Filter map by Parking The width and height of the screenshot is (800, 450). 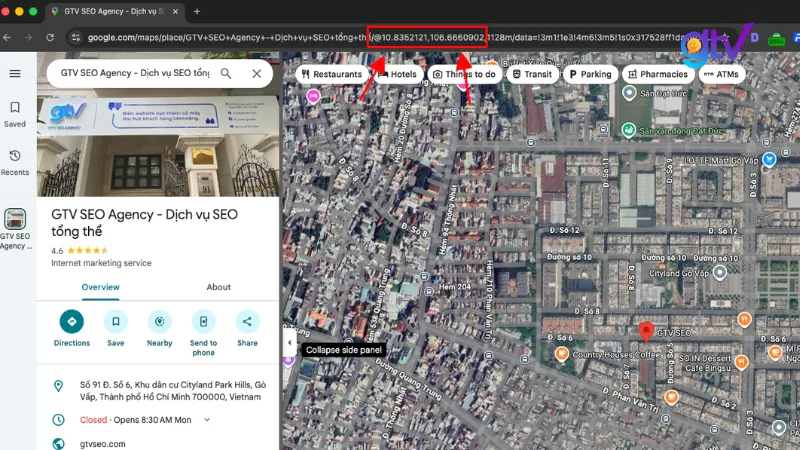pyautogui.click(x=590, y=74)
